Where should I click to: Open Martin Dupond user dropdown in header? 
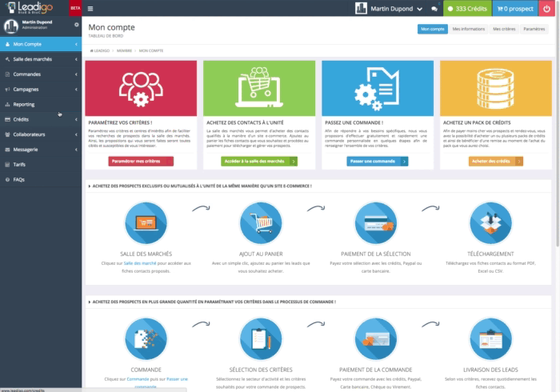pyautogui.click(x=389, y=9)
